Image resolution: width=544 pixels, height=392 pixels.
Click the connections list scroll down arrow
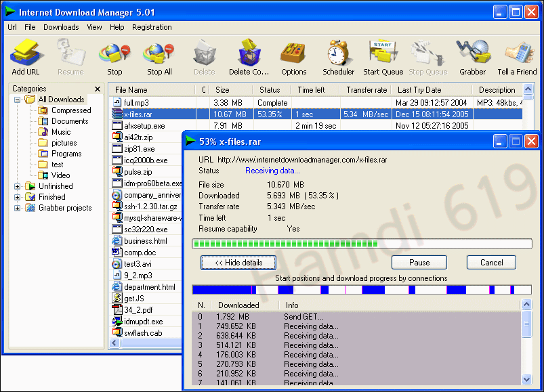(526, 379)
